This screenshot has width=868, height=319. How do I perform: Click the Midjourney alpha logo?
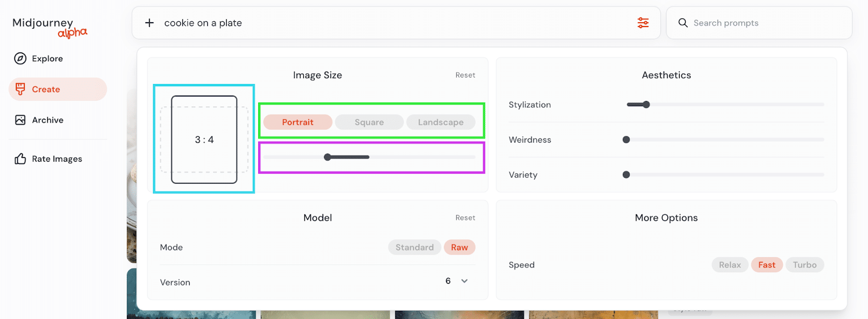[49, 27]
